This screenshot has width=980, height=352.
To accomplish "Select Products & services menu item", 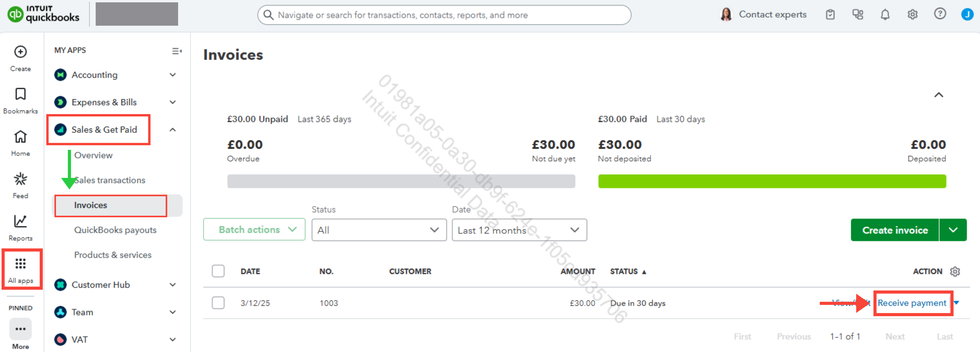I will [x=113, y=255].
